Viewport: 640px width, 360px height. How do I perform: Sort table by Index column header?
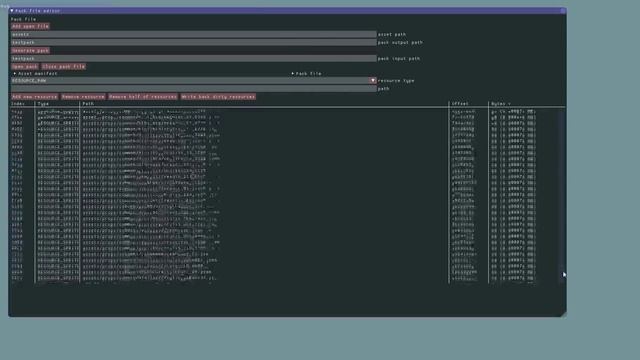[x=18, y=104]
